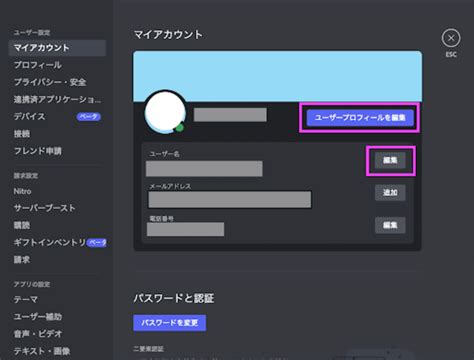This screenshot has height=360, width=474.
Task: Select 接続 in the sidebar
Action: [57, 134]
